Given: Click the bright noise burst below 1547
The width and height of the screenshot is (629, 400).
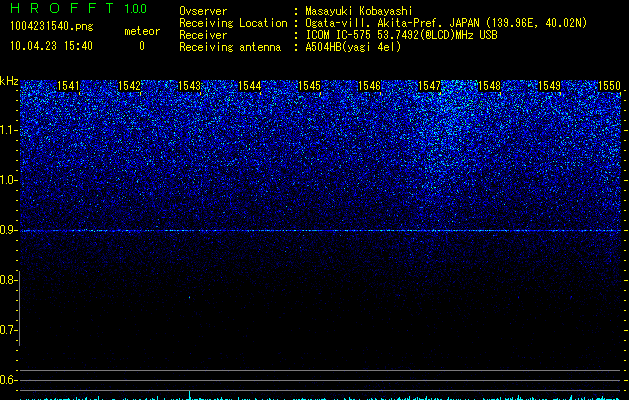Looking at the screenshot, I should pyautogui.click(x=447, y=132).
